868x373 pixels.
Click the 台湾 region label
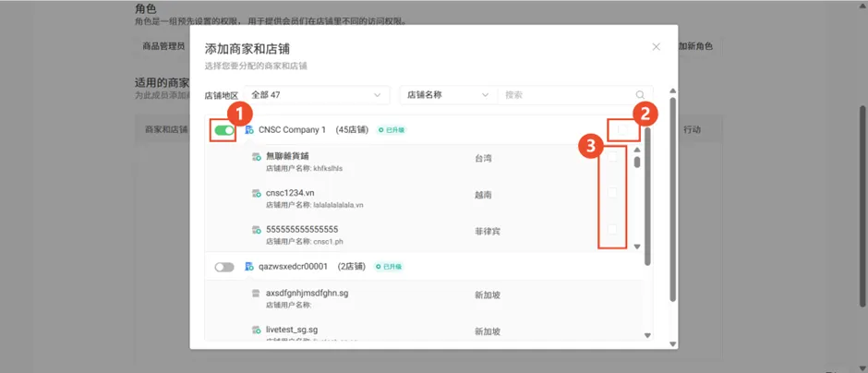coord(483,159)
